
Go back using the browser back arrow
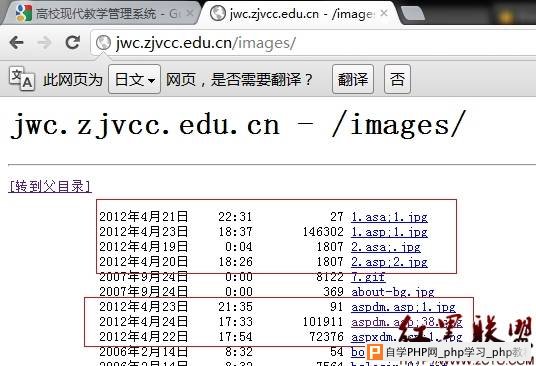pos(16,43)
